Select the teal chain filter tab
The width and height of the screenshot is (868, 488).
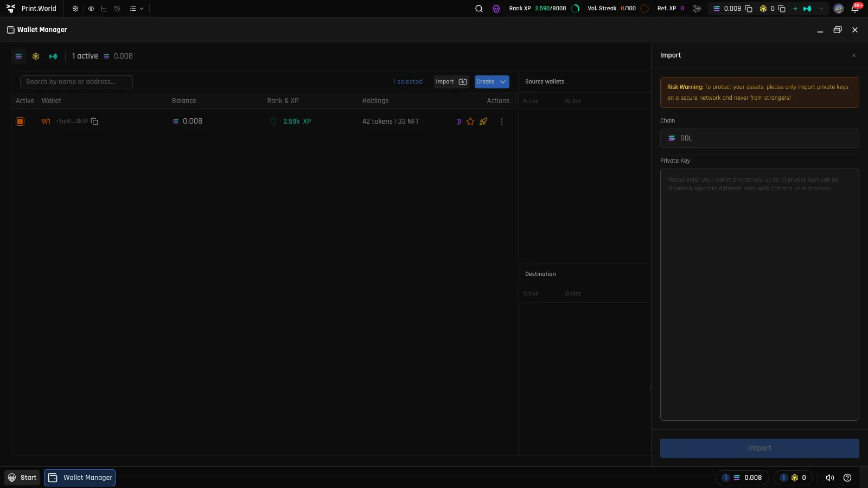tap(53, 56)
